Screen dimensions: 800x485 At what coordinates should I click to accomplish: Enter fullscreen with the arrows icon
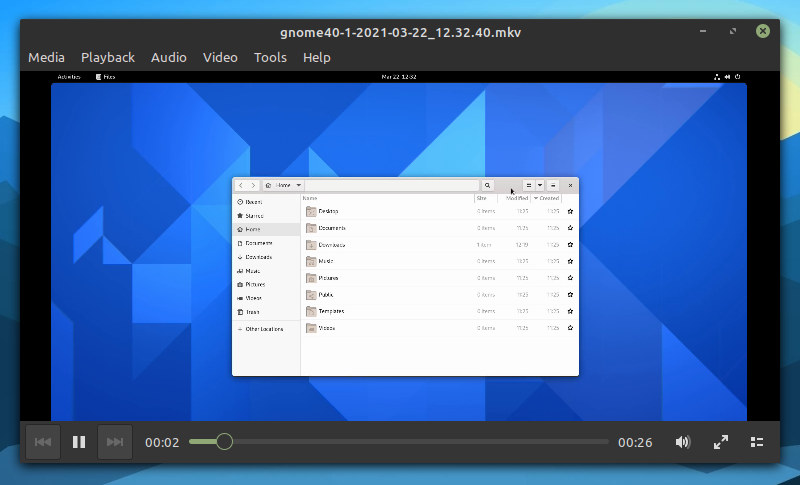721,442
